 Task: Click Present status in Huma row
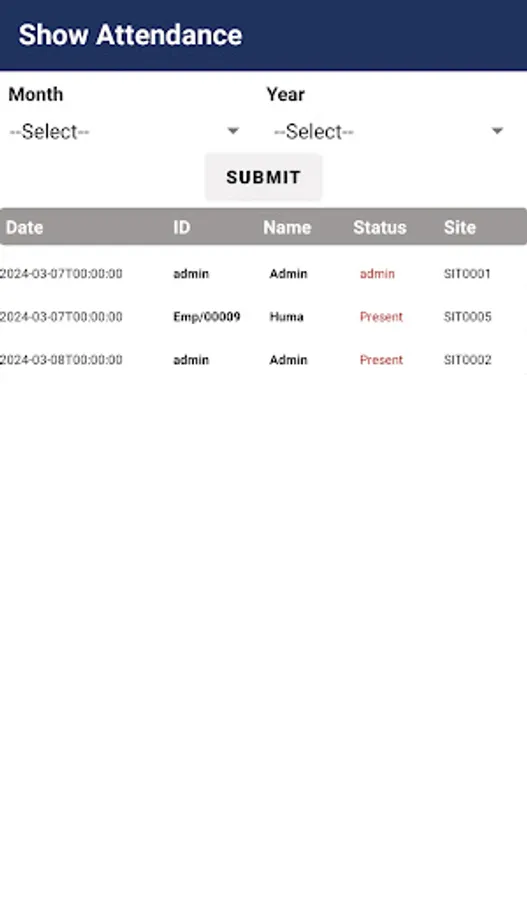click(x=381, y=317)
